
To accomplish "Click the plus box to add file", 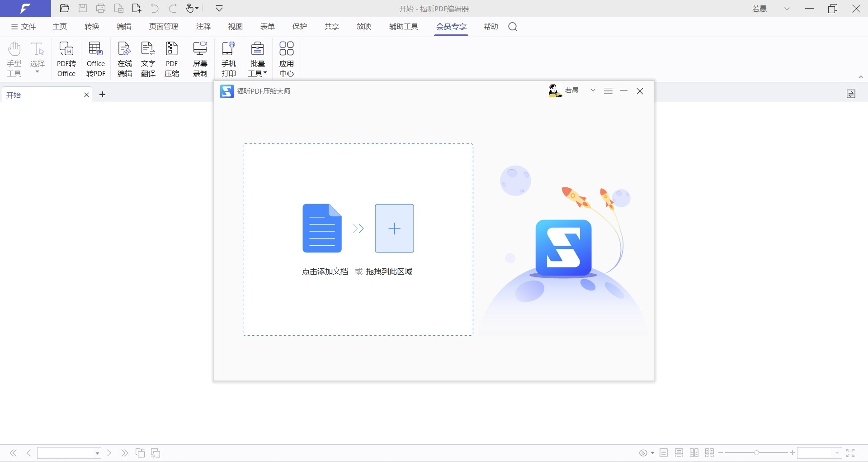I will point(394,229).
